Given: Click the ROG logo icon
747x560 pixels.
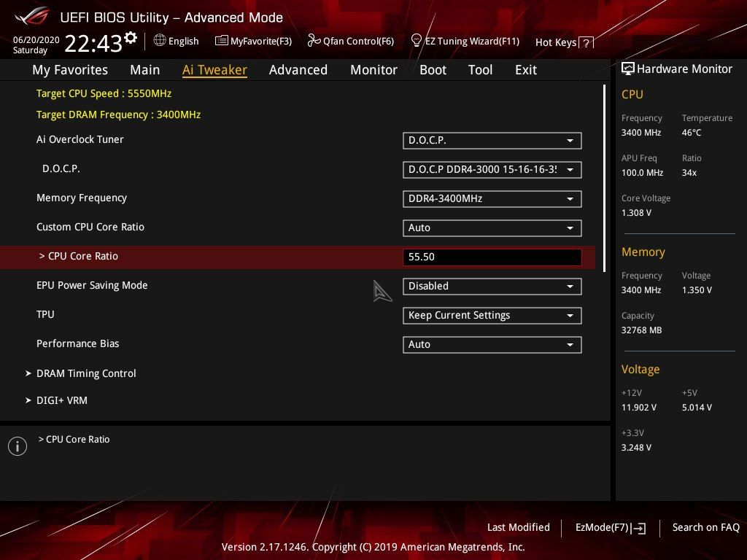Looking at the screenshot, I should [x=32, y=16].
